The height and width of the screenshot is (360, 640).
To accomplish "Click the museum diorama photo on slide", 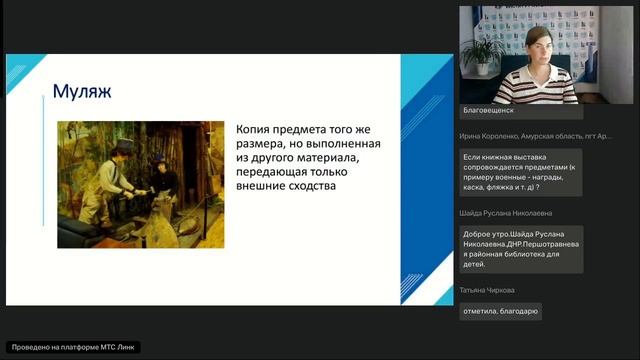I will point(141,184).
